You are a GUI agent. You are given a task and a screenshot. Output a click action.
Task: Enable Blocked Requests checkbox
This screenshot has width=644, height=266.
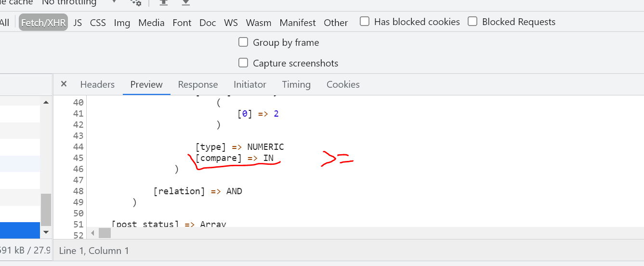coord(473,22)
